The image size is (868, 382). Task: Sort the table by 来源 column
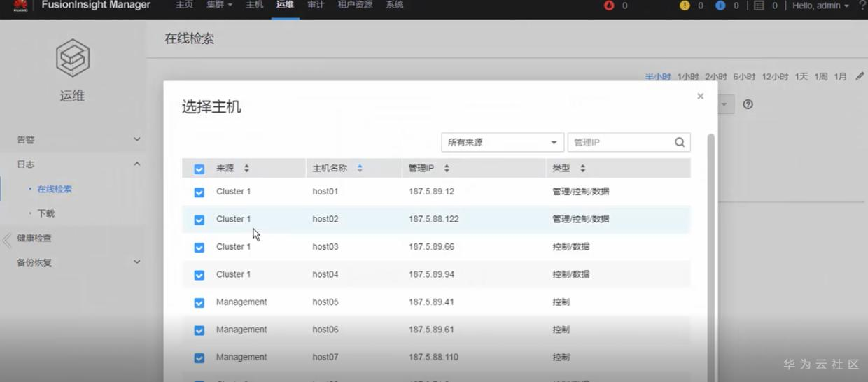click(x=246, y=169)
